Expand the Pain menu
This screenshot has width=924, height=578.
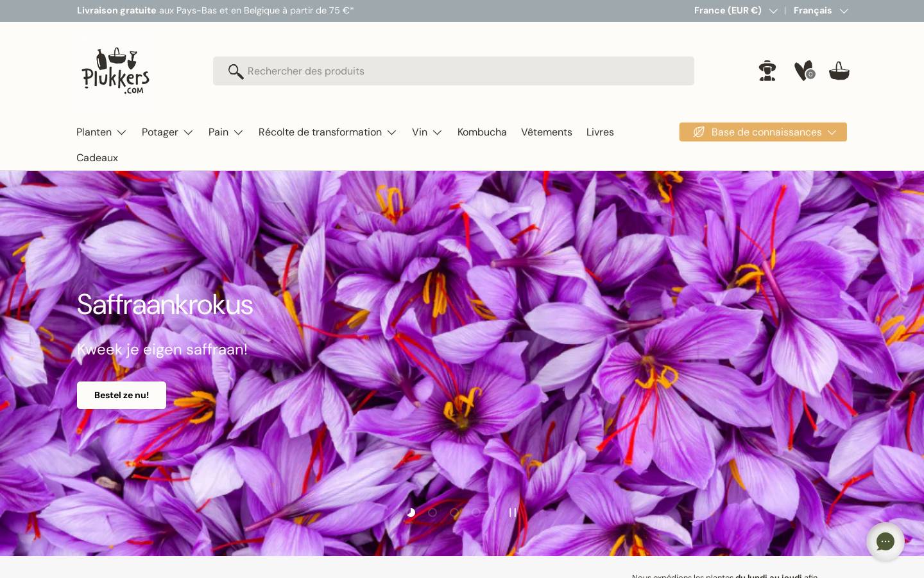[226, 132]
